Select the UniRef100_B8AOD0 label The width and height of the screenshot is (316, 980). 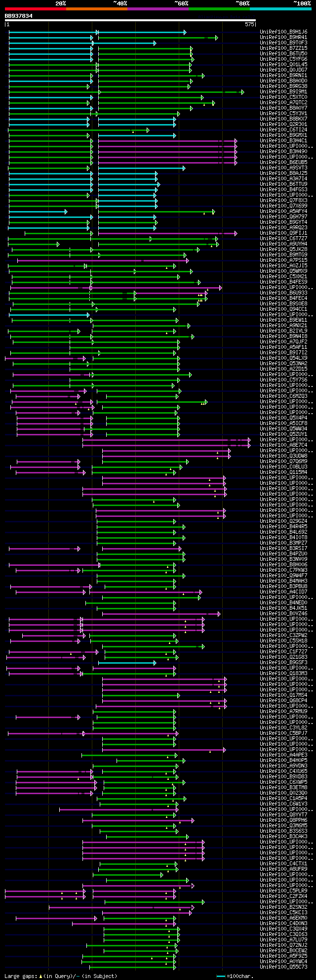283,81
